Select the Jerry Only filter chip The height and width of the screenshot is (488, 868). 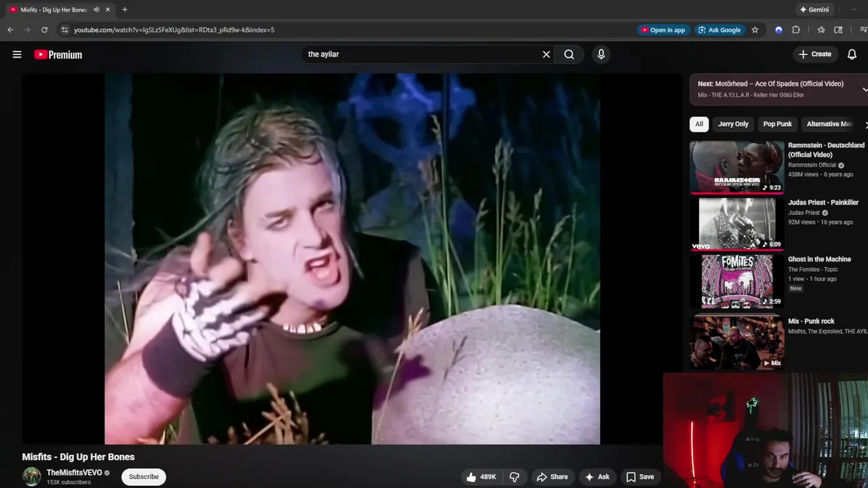click(x=733, y=124)
